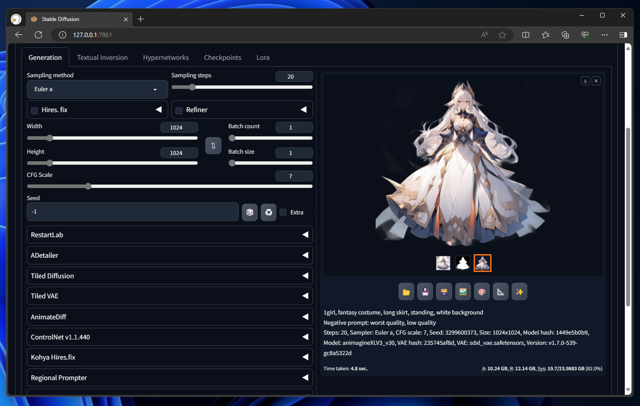Select the middle white silhouette thumbnail

[x=463, y=263]
